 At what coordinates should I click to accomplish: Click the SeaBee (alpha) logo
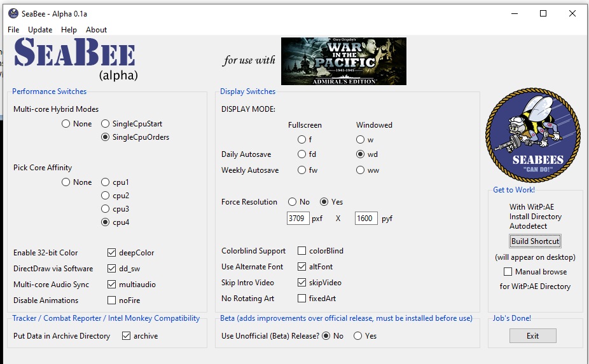pyautogui.click(x=76, y=59)
